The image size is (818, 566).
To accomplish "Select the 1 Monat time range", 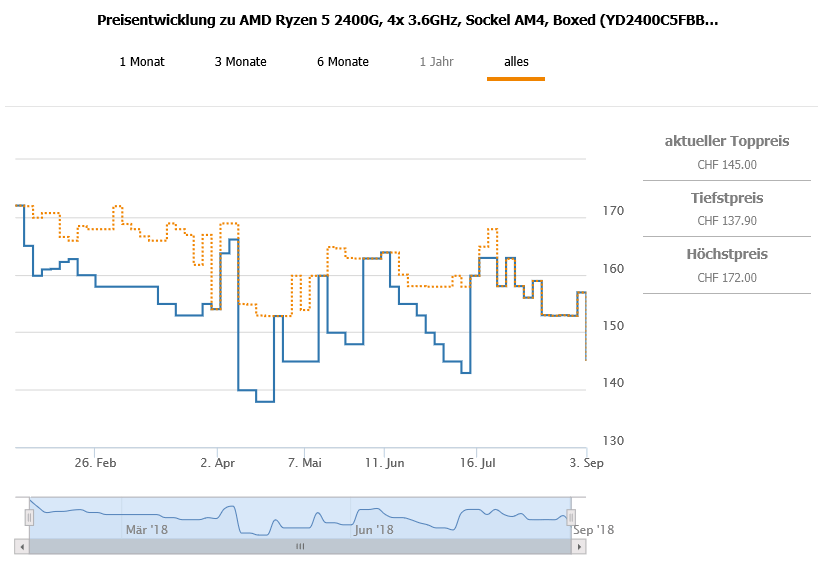I will (x=142, y=62).
